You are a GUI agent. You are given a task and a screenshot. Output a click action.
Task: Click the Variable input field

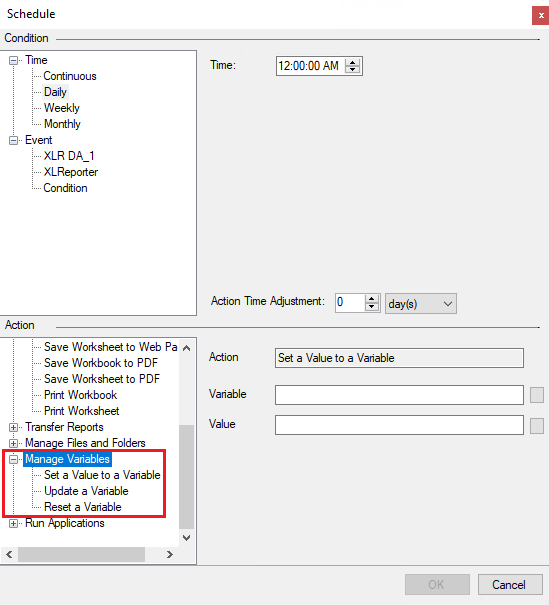point(399,395)
